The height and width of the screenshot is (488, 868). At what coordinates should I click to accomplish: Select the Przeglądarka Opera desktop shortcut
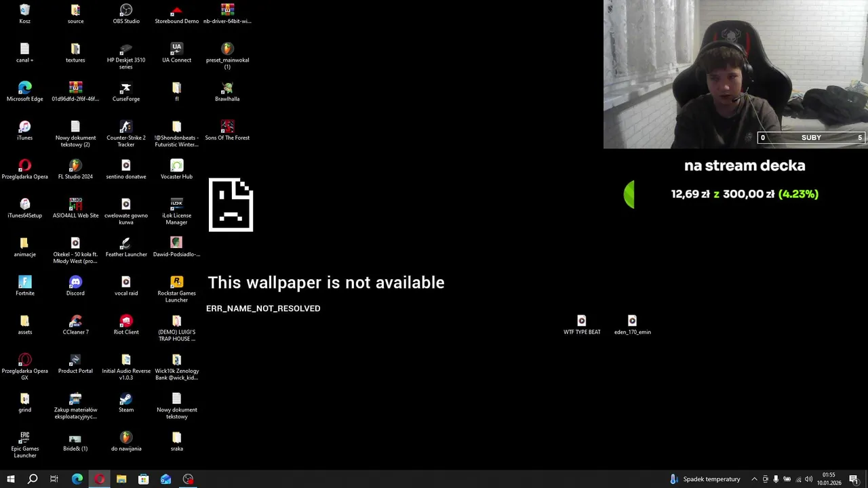point(24,169)
